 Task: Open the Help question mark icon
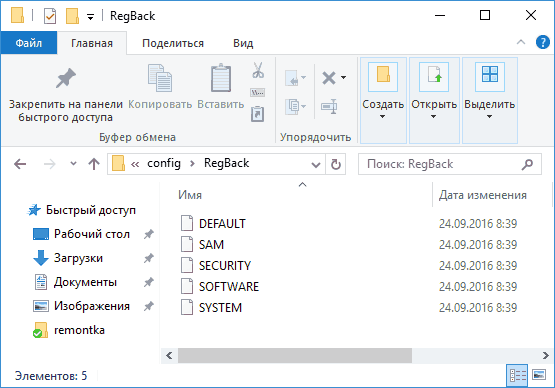tap(543, 42)
